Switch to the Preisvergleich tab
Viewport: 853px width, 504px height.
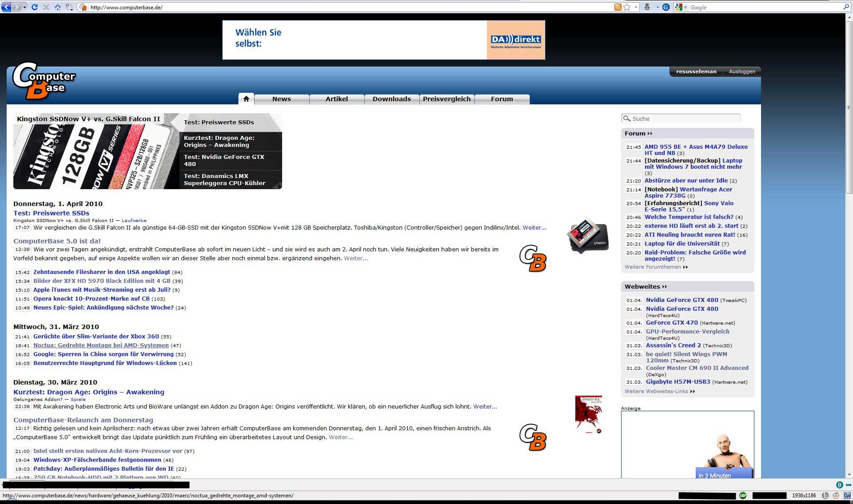point(446,99)
